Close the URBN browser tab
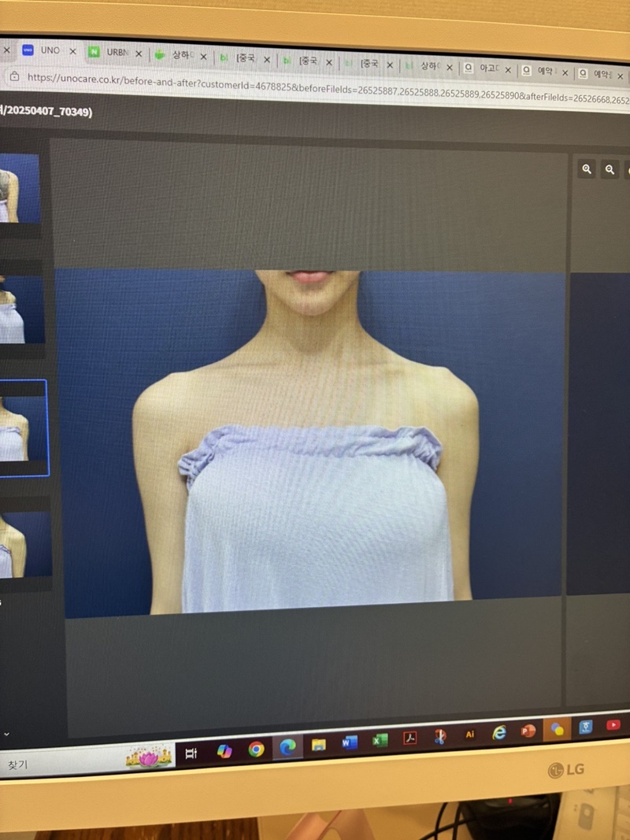This screenshot has width=630, height=840. pyautogui.click(x=139, y=54)
